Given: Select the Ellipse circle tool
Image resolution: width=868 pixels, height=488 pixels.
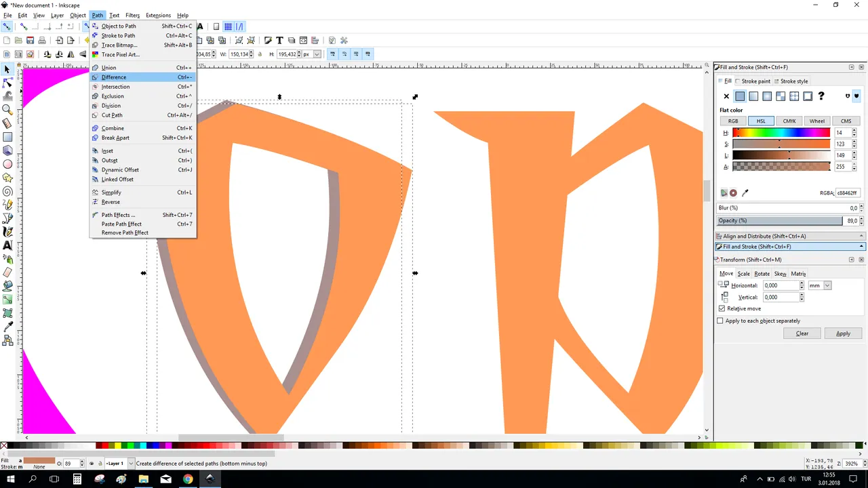Looking at the screenshot, I should tap(7, 164).
